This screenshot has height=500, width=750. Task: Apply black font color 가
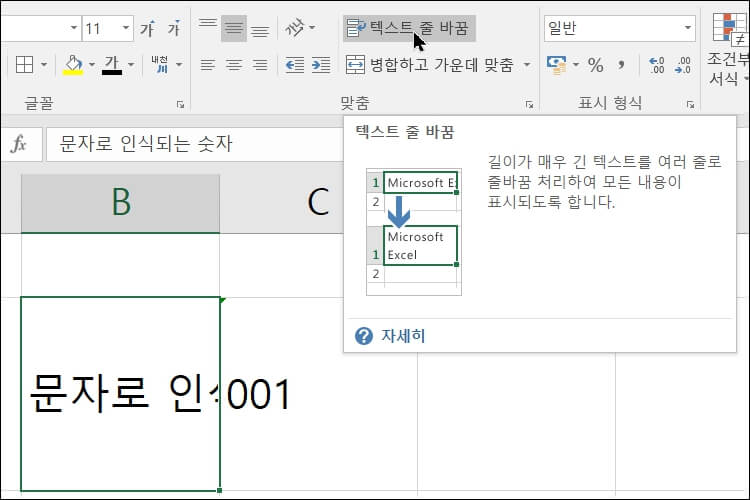tap(112, 65)
